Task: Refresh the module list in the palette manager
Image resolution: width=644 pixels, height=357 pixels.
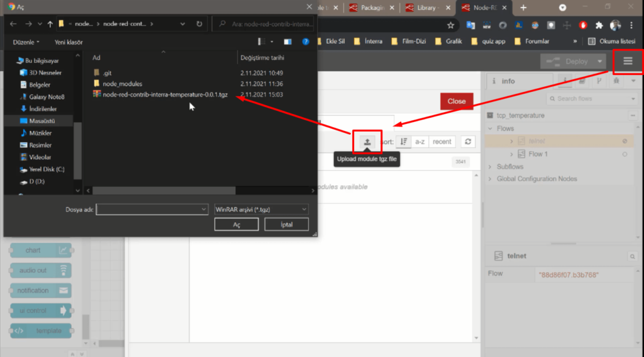Action: click(x=468, y=142)
